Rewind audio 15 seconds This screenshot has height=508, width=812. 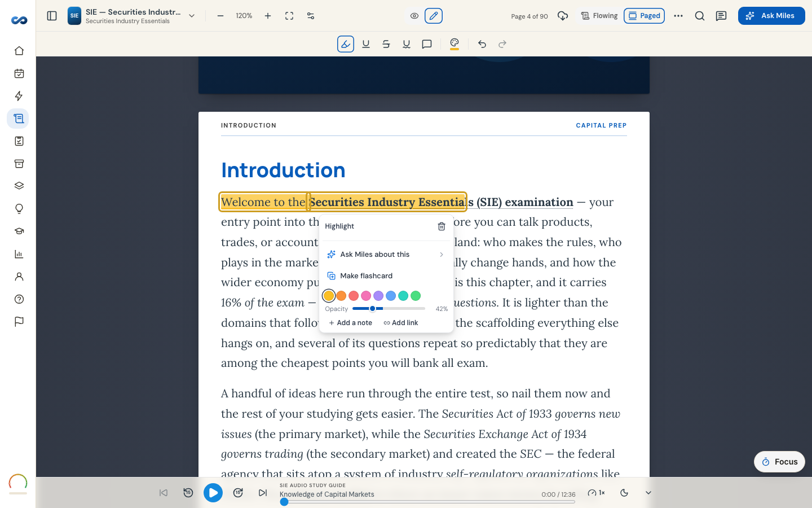(188, 493)
